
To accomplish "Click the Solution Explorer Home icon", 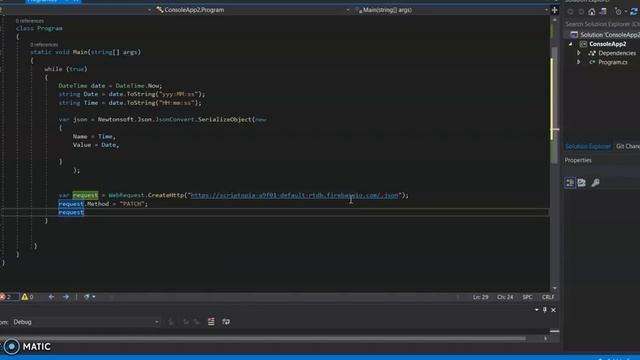I will click(x=591, y=12).
